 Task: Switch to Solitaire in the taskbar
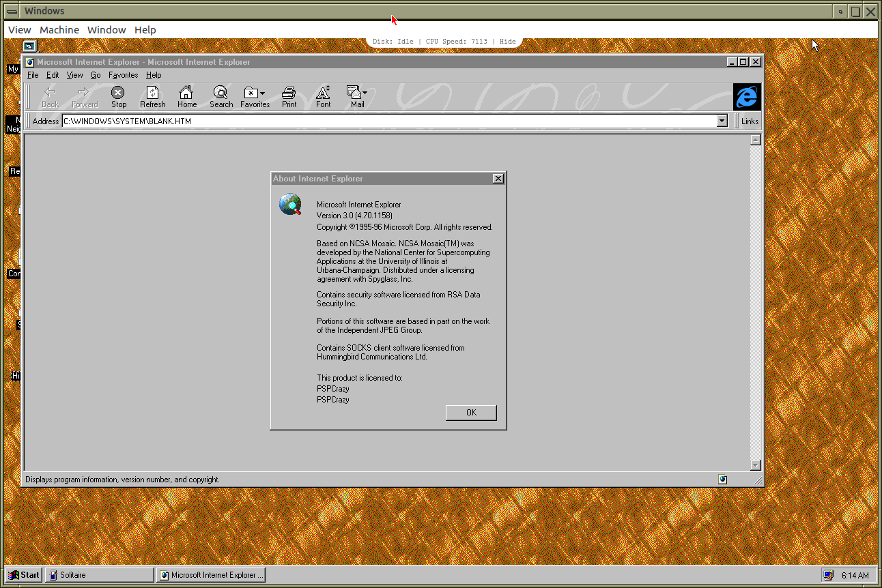pyautogui.click(x=100, y=575)
